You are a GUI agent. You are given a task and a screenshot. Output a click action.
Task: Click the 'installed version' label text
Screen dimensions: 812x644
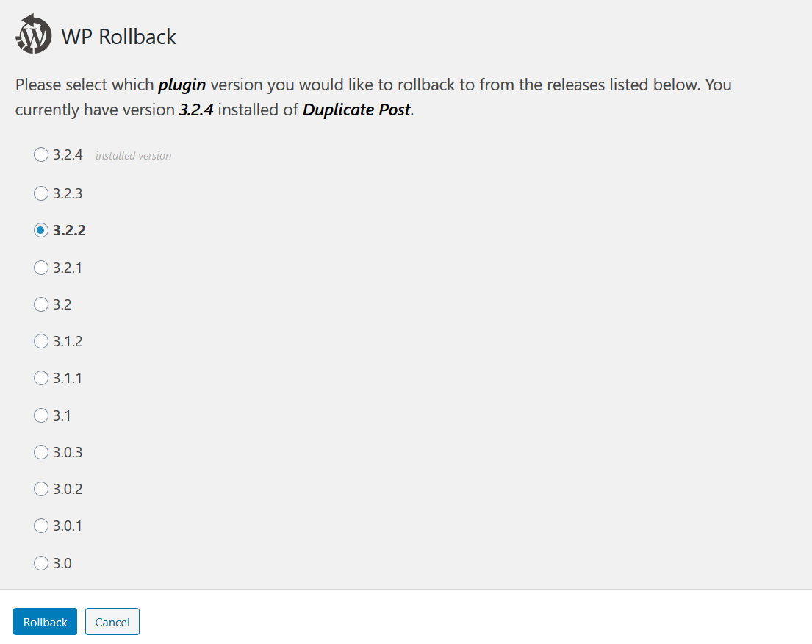point(133,156)
